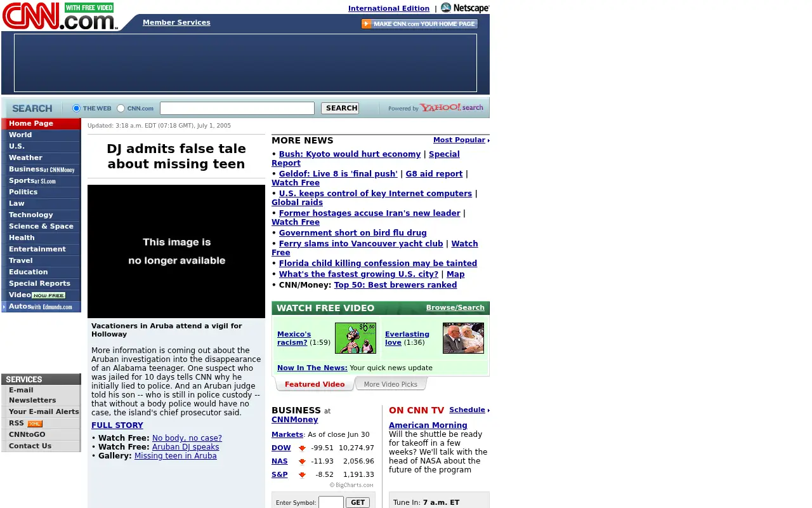Open the Now In The News link

(x=312, y=368)
